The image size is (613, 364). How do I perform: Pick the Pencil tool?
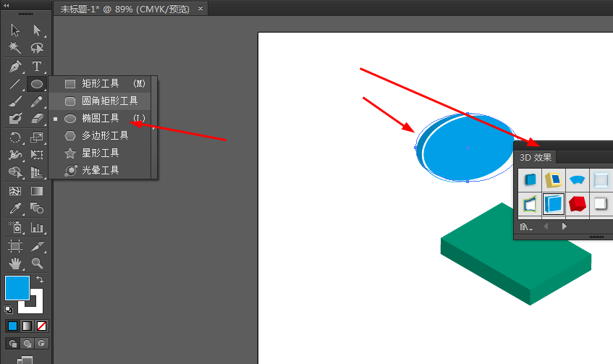pyautogui.click(x=37, y=101)
